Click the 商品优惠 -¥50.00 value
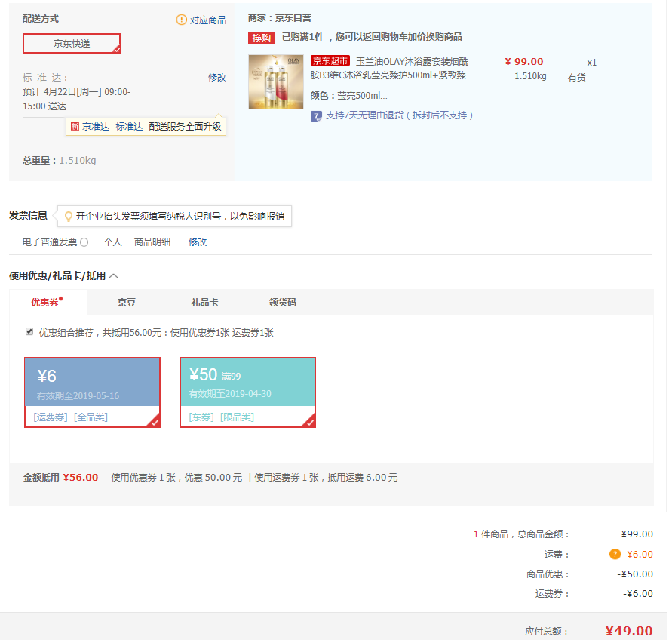 (635, 574)
